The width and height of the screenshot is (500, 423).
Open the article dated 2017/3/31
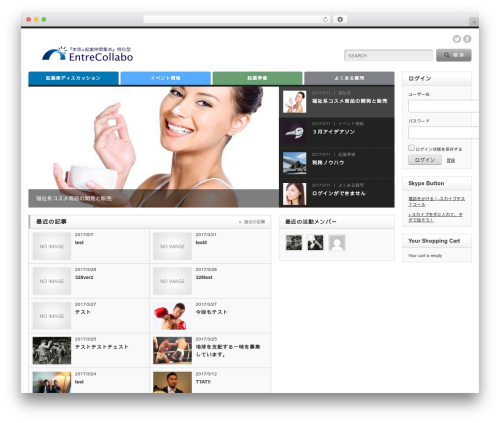201,243
